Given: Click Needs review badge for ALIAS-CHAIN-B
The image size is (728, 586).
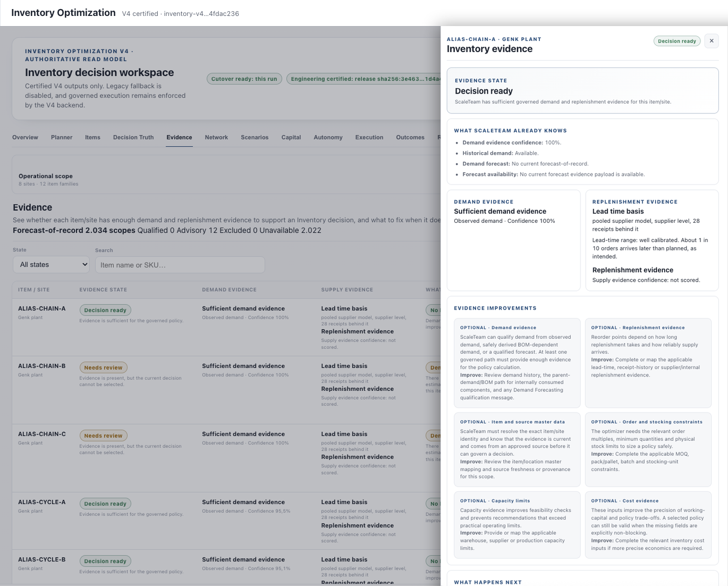Looking at the screenshot, I should (x=103, y=367).
